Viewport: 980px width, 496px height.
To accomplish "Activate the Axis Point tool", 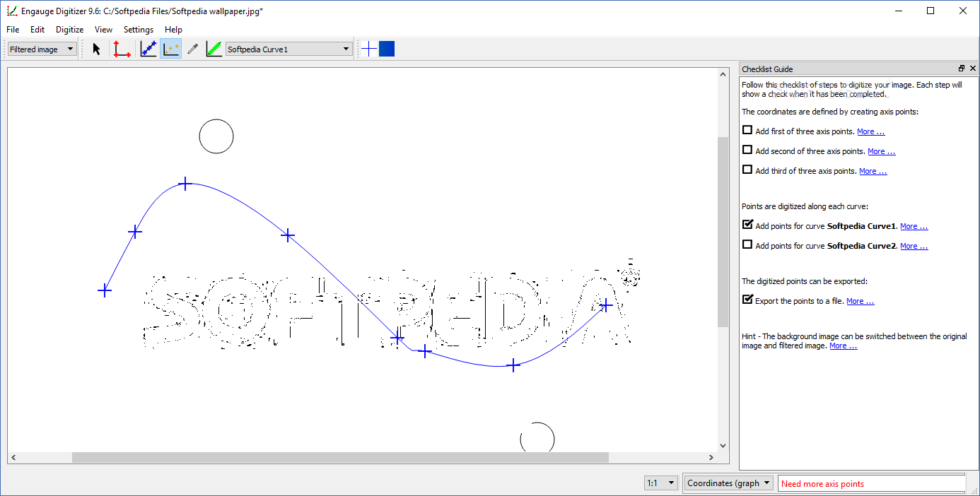I will [x=122, y=49].
